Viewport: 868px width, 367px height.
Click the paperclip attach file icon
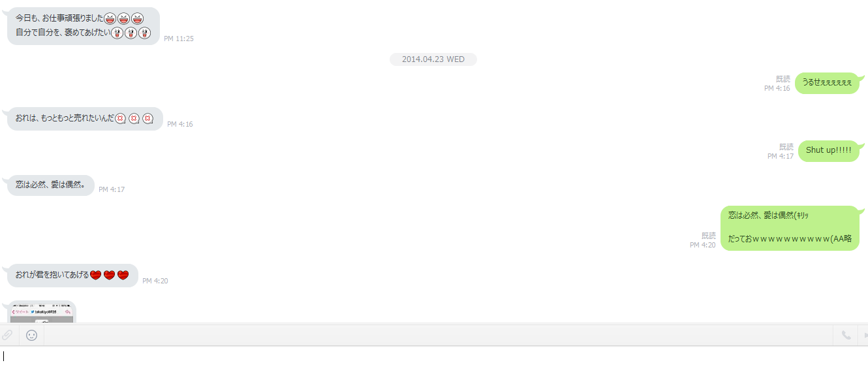pyautogui.click(x=7, y=335)
